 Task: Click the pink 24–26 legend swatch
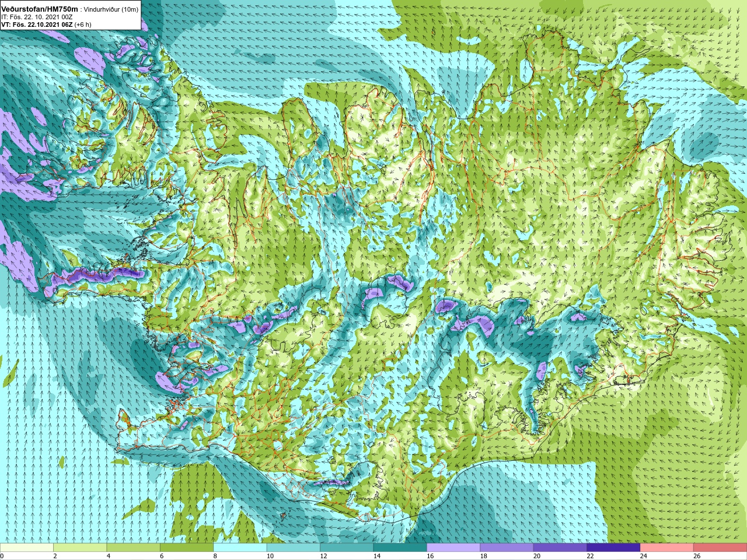point(666,548)
